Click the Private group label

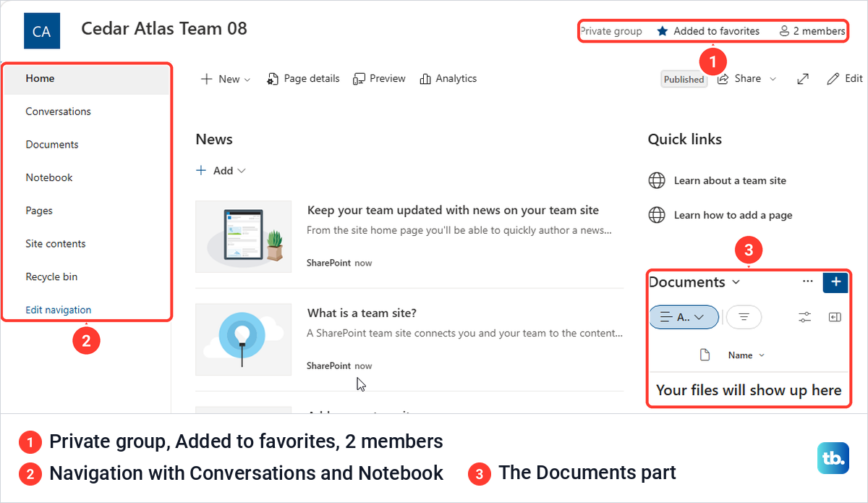[x=611, y=31]
